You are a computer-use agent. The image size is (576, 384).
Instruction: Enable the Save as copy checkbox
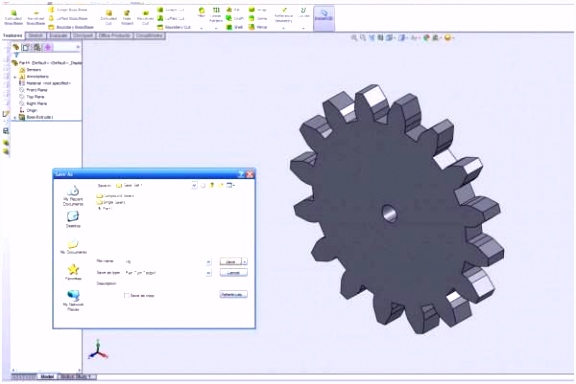click(x=127, y=295)
